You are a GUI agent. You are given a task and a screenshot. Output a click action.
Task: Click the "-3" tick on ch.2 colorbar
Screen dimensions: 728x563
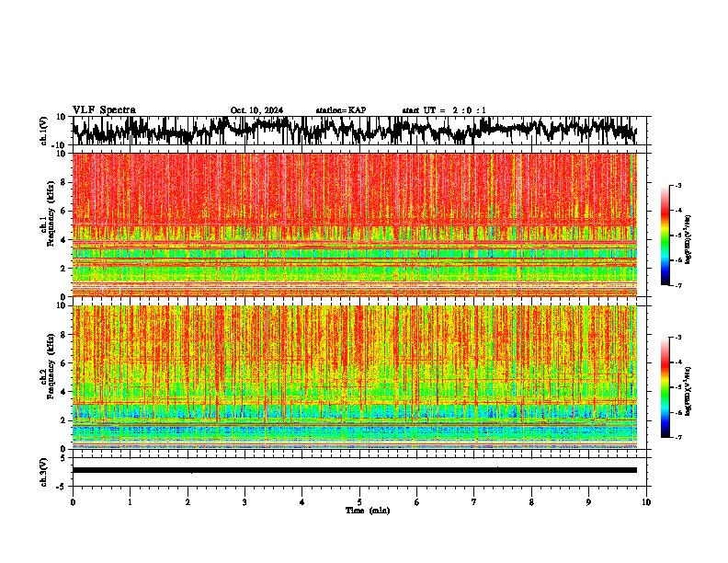tap(678, 338)
